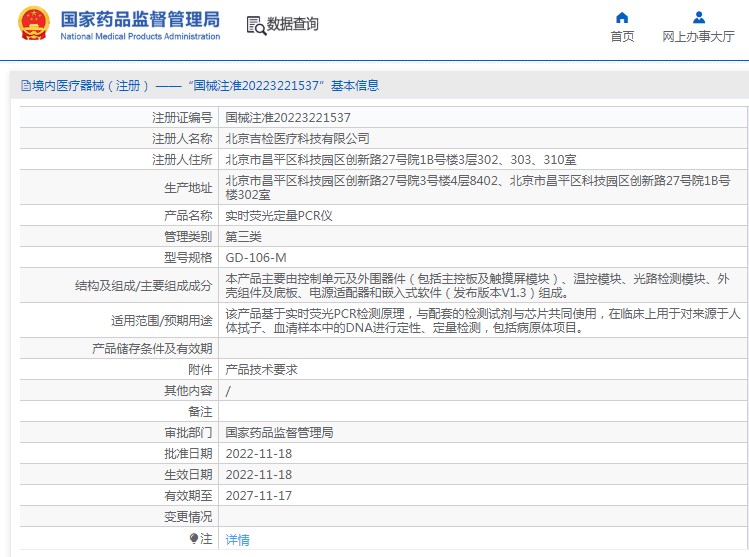Click the 管理类别 label
This screenshot has width=749, height=557.
[188, 236]
